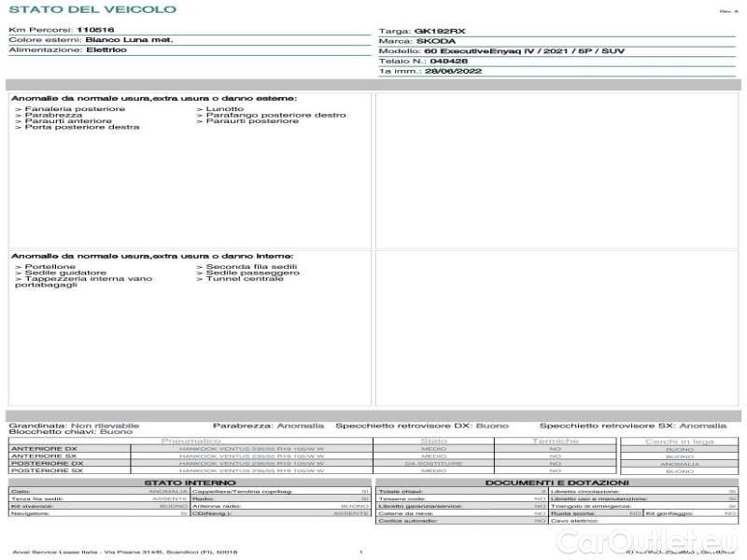Select the 'Parabrezza: Anomalia' status line
Screen dimensions: 747x560
click(268, 426)
